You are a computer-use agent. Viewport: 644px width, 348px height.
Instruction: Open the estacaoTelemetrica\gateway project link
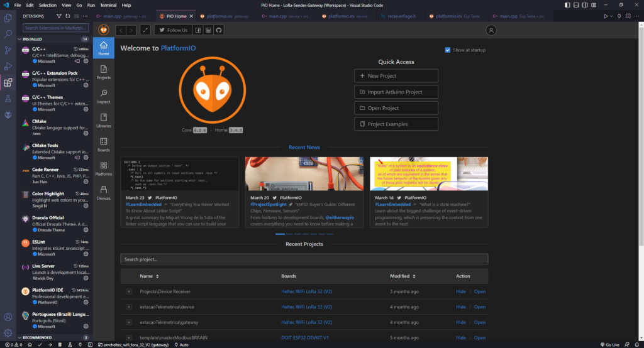pos(479,322)
